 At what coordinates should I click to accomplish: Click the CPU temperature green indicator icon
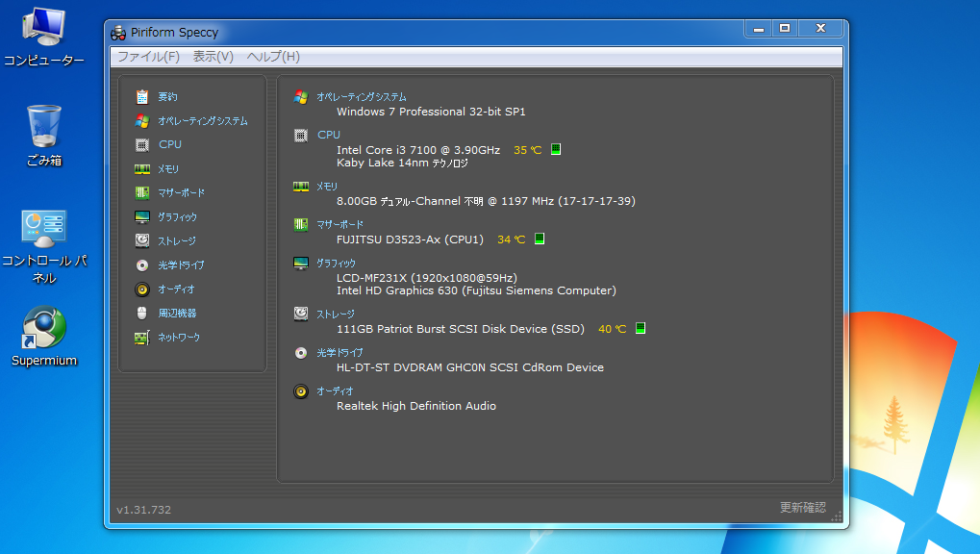(x=556, y=149)
